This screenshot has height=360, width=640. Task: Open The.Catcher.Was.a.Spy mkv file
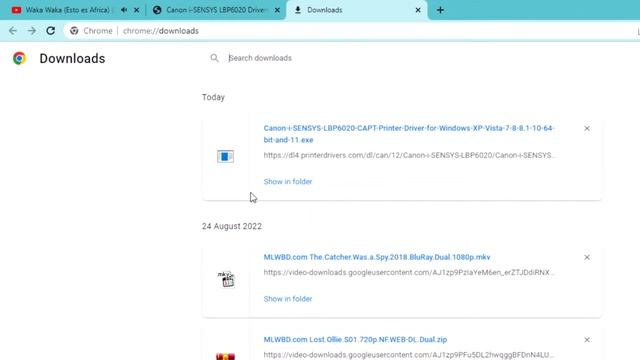point(377,257)
